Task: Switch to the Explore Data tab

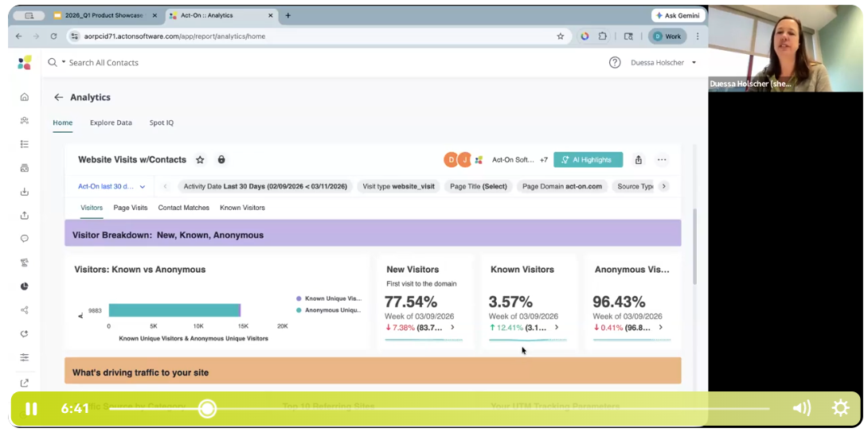Action: [x=111, y=123]
